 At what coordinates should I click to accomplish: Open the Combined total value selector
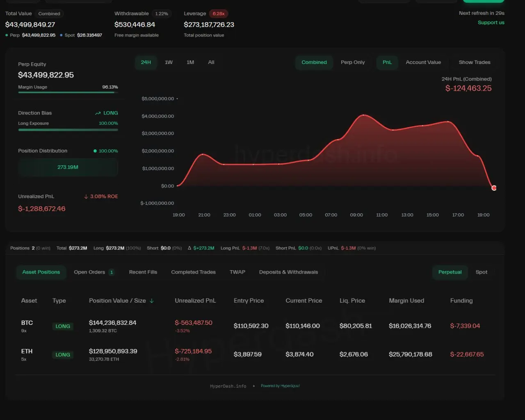tap(49, 14)
